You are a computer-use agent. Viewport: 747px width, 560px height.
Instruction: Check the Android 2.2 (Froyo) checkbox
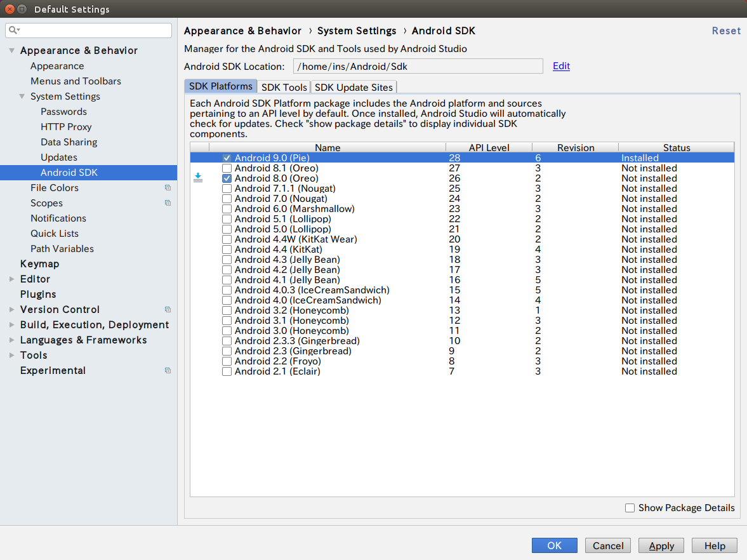[x=227, y=361]
